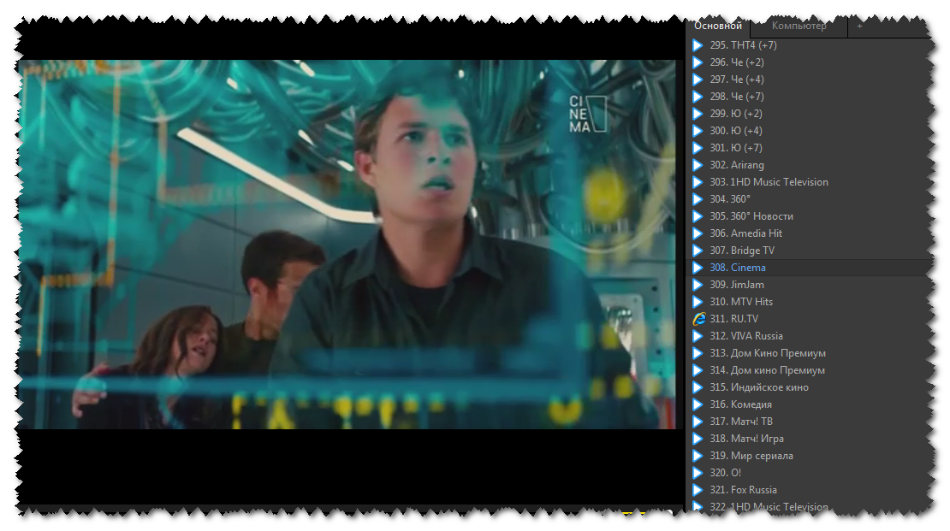Click play icon next to 321. Fox Russia
The height and width of the screenshot is (531, 950).
point(698,490)
